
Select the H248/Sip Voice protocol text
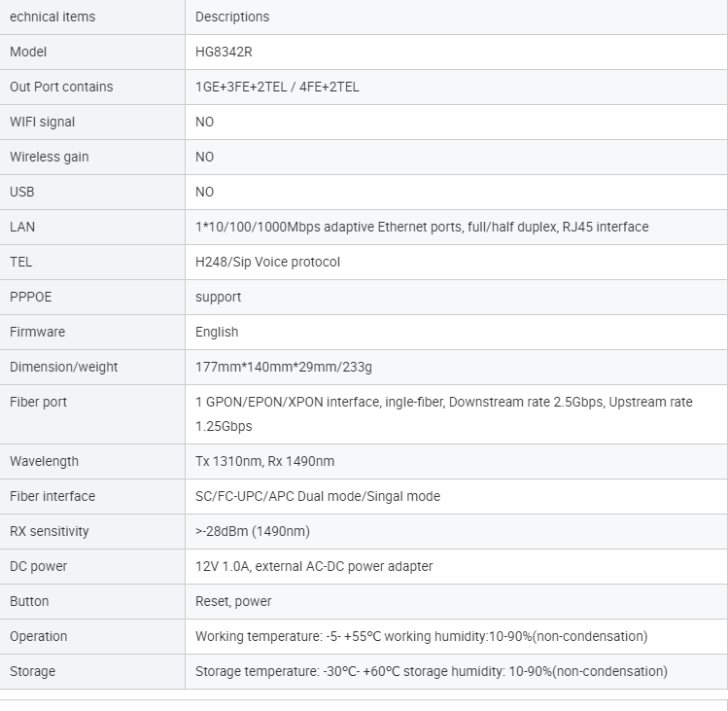267,262
